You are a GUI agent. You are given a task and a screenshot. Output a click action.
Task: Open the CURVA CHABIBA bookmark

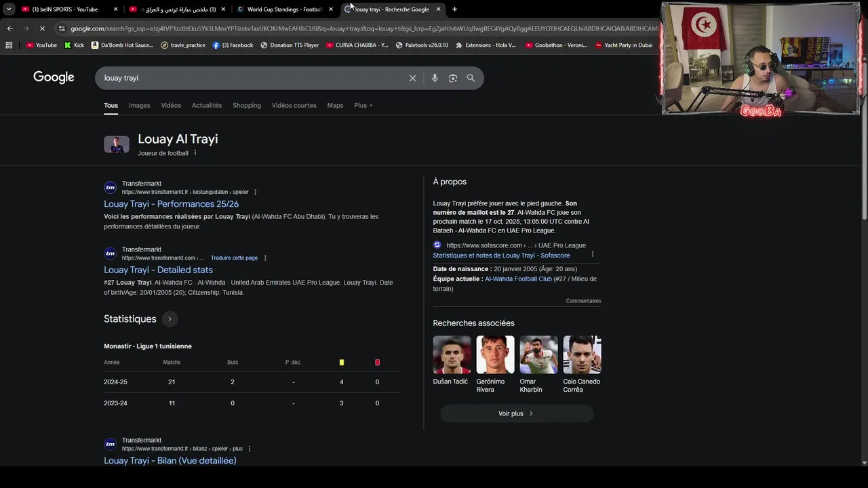(357, 45)
